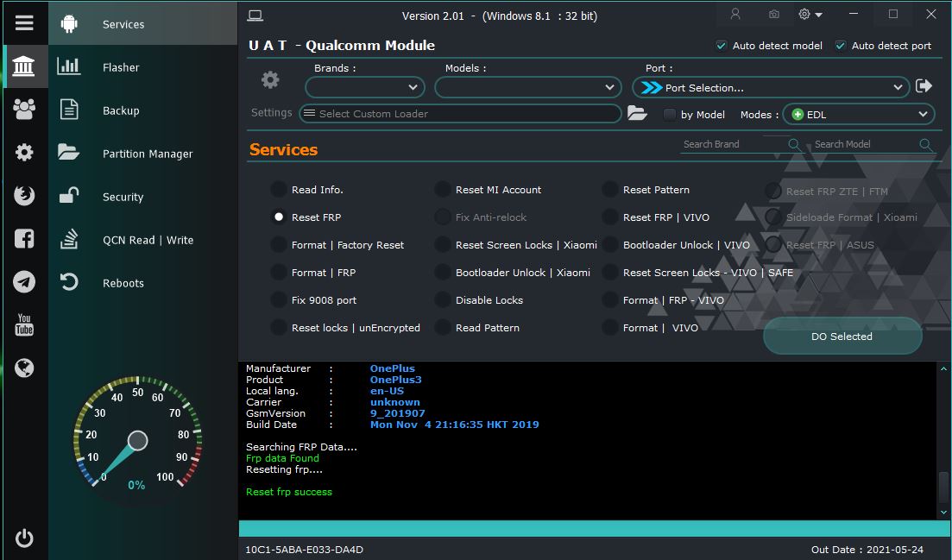The height and width of the screenshot is (560, 952).
Task: Click the Backup document icon
Action: [68, 110]
